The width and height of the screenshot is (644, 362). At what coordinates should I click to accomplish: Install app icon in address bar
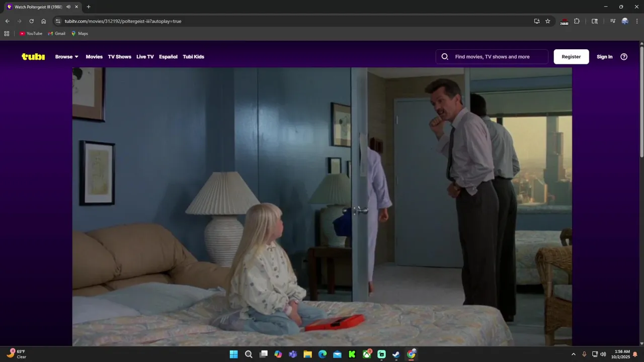click(x=537, y=21)
